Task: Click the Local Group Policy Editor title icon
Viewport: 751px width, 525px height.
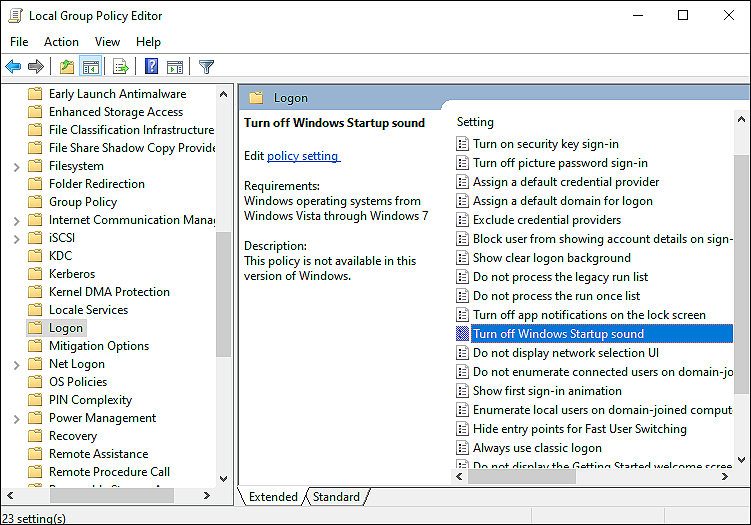Action: coord(15,16)
